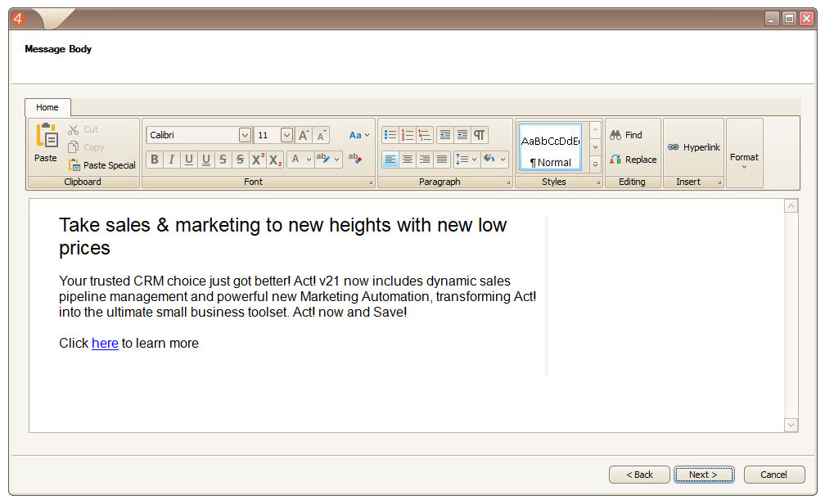Toggle single strikethrough formatting
The width and height of the screenshot is (825, 504).
tap(223, 160)
